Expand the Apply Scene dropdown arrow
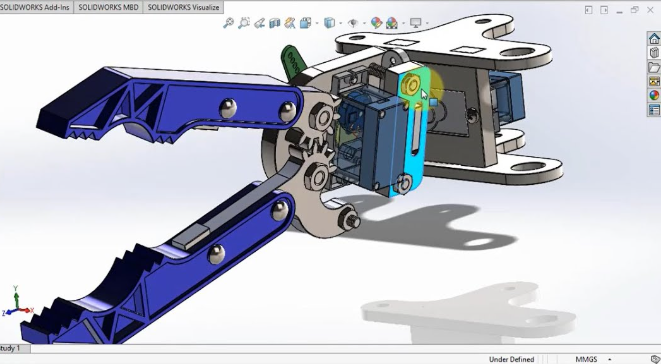668x364 pixels. tap(403, 23)
